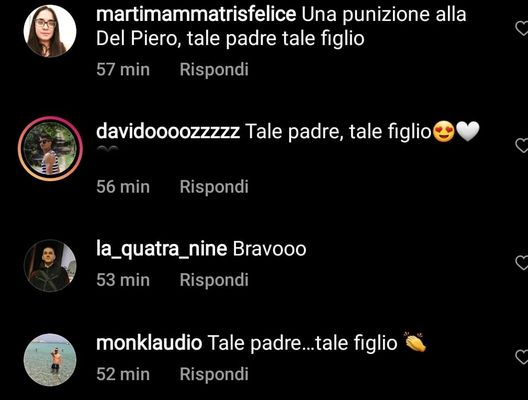528x400 pixels.
Task: Reply to davidooozzzzz using Rispondi
Action: tap(214, 187)
